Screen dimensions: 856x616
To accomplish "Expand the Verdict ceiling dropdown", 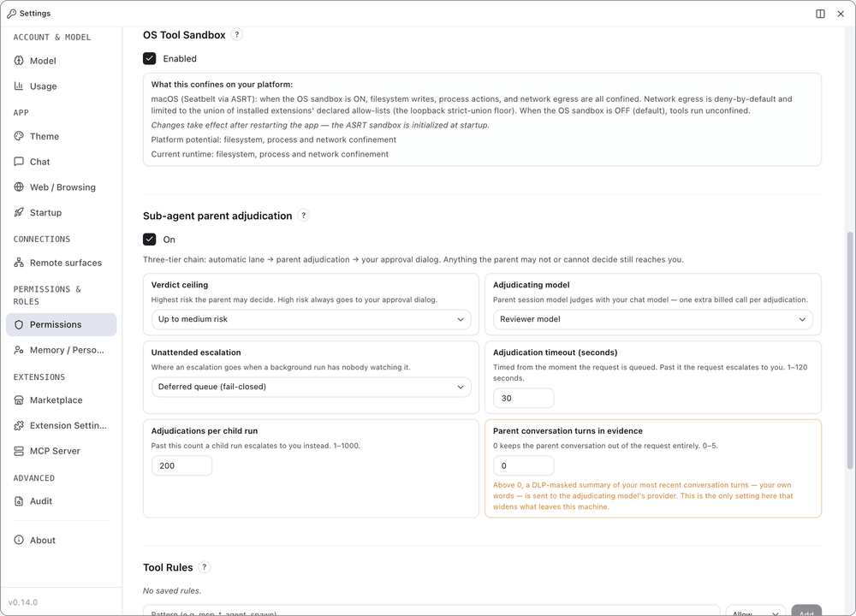I will coord(312,319).
